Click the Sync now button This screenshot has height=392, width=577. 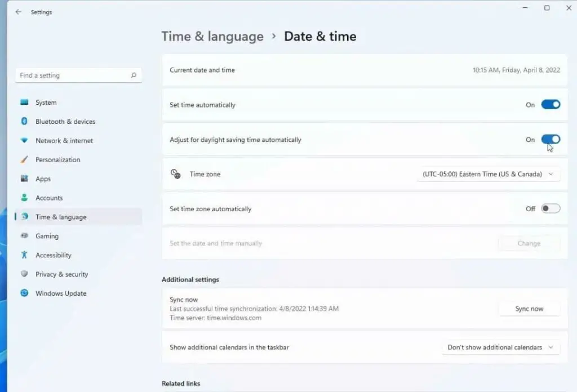(x=529, y=309)
